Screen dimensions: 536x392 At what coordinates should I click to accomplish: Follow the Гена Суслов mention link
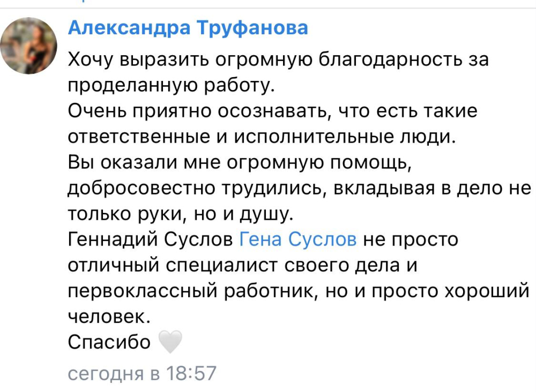click(x=298, y=239)
